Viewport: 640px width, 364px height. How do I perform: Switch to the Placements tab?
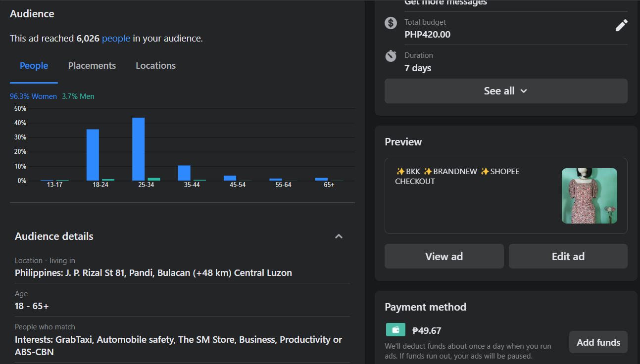[x=92, y=66]
